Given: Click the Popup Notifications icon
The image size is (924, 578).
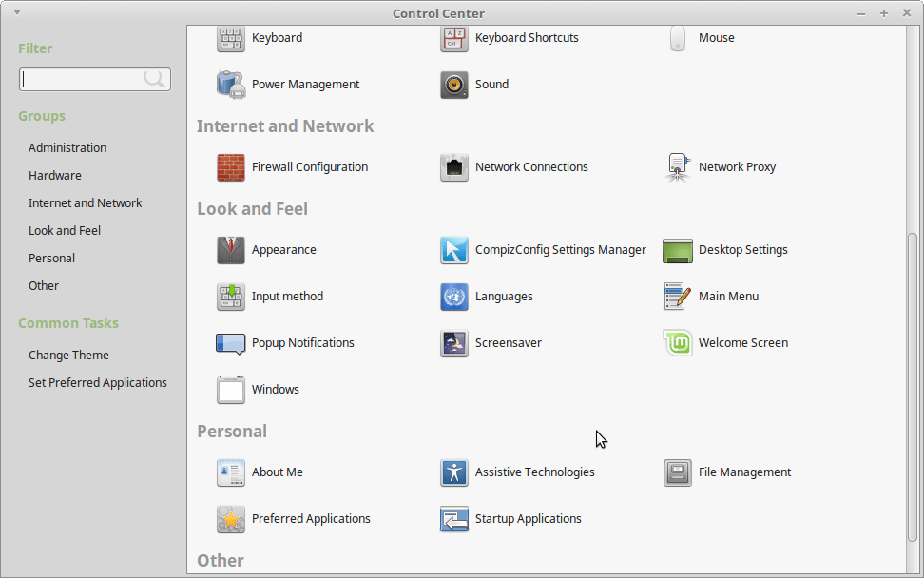Looking at the screenshot, I should [230, 343].
